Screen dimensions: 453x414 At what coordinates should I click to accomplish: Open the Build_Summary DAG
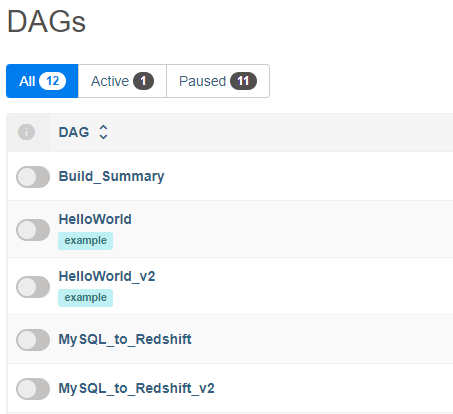click(x=111, y=176)
